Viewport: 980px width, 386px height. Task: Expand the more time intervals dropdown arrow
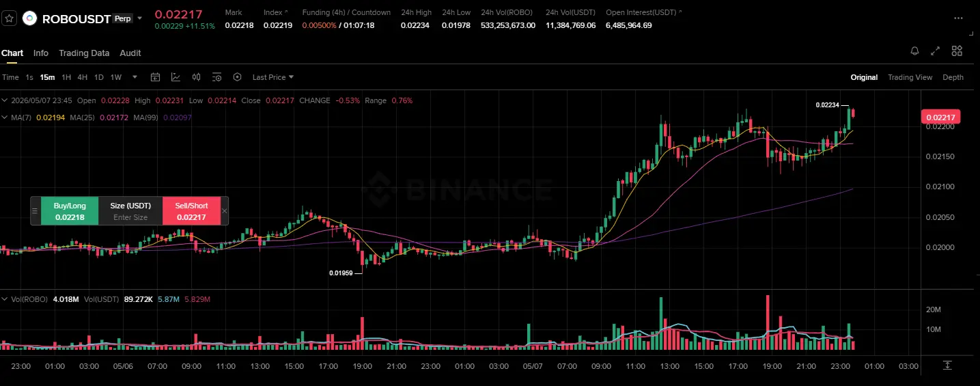tap(135, 77)
